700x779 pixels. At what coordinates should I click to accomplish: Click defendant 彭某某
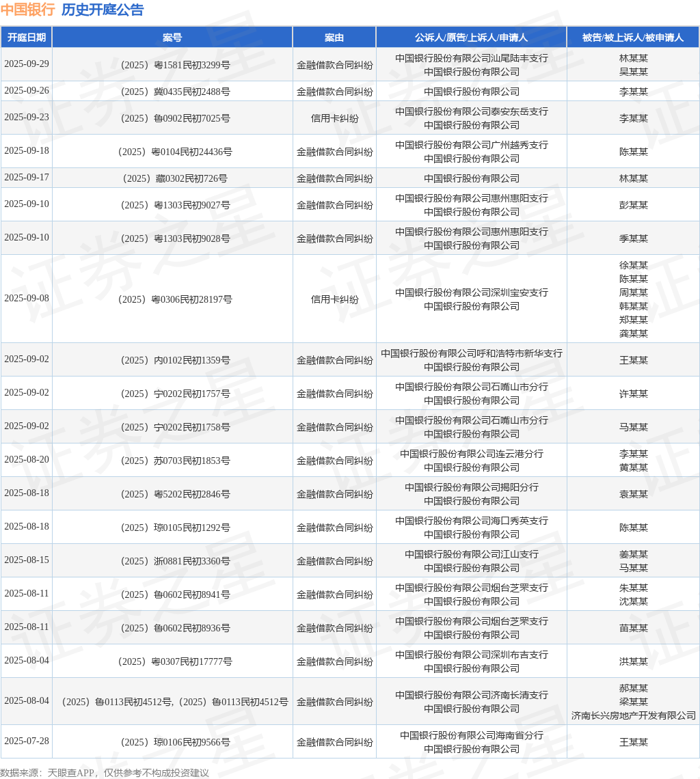[x=634, y=206]
